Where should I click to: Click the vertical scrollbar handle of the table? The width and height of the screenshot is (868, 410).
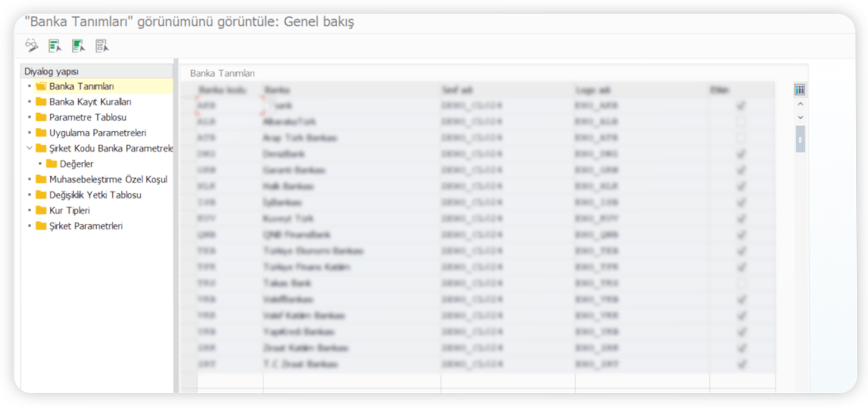pyautogui.click(x=800, y=139)
